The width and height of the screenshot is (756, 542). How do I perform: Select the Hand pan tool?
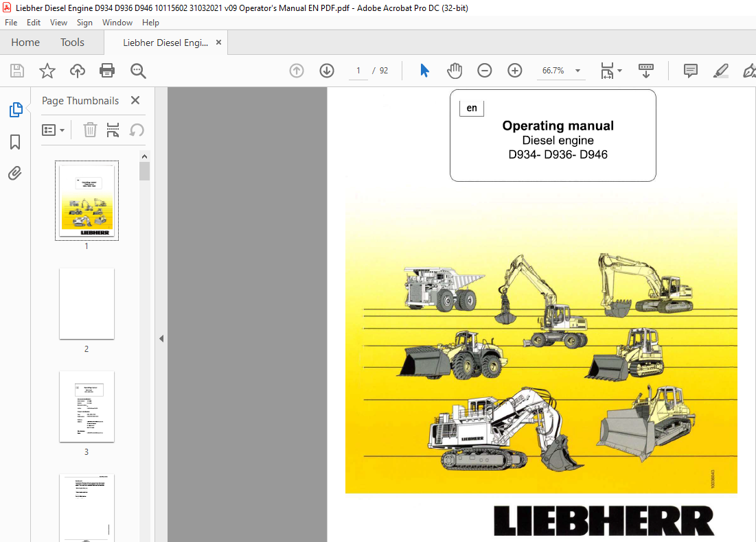pyautogui.click(x=454, y=71)
